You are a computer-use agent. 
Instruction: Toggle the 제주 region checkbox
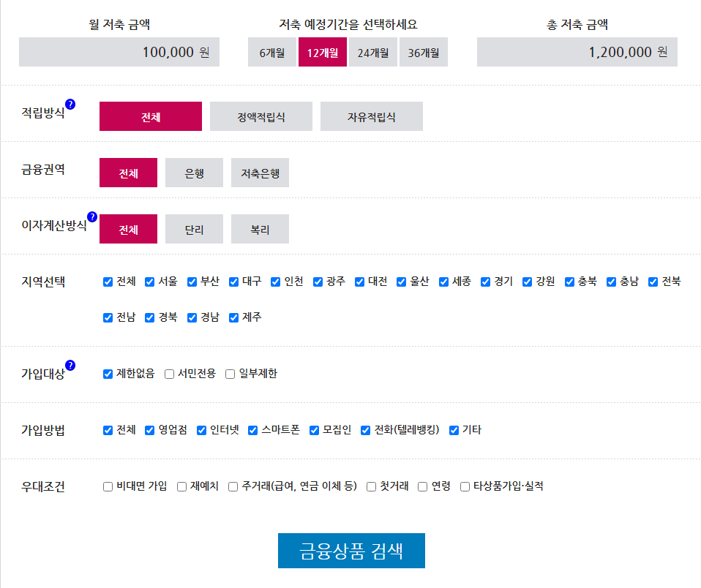(x=233, y=317)
